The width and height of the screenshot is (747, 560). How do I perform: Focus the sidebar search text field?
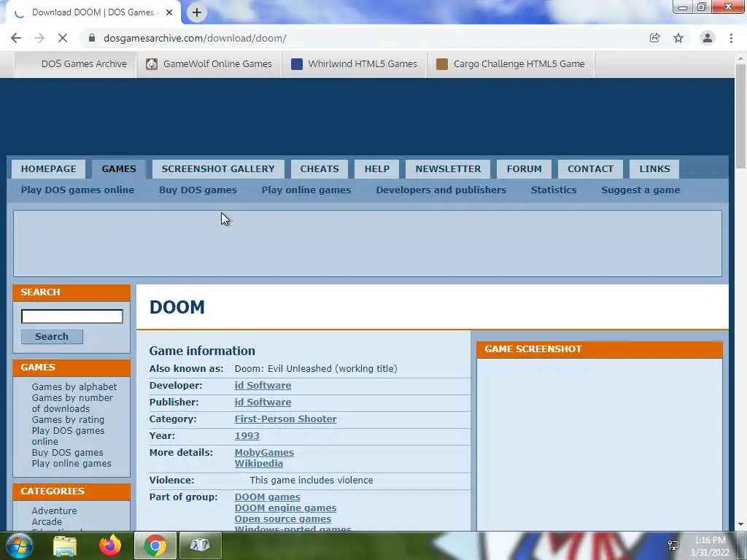pyautogui.click(x=72, y=316)
